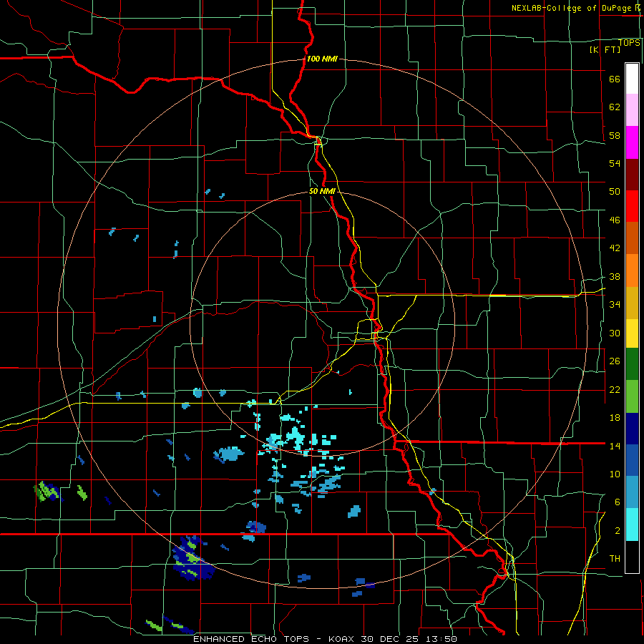Click the TH legend label
The height and width of the screenshot is (644, 644).
pyautogui.click(x=615, y=559)
